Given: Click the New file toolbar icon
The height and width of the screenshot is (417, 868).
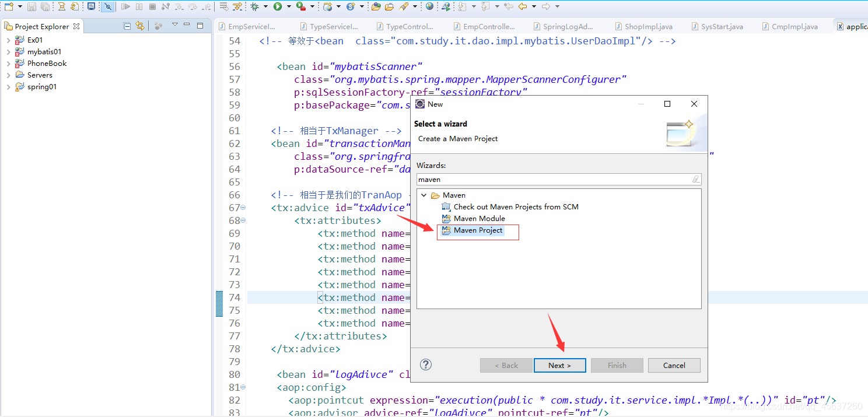Looking at the screenshot, I should pos(9,6).
